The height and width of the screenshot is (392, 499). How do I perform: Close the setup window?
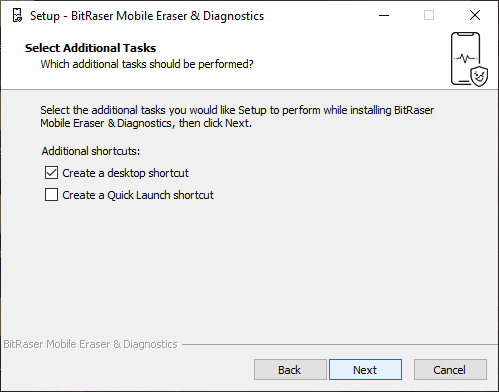coord(475,15)
